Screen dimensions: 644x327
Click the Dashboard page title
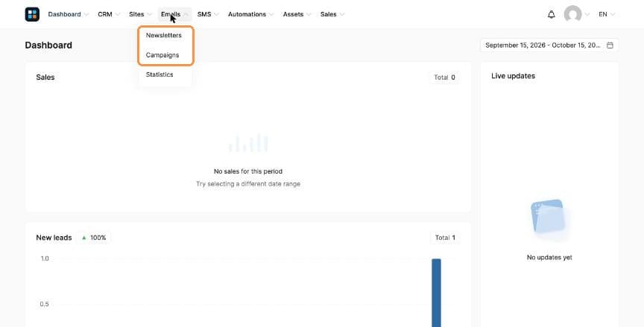48,45
